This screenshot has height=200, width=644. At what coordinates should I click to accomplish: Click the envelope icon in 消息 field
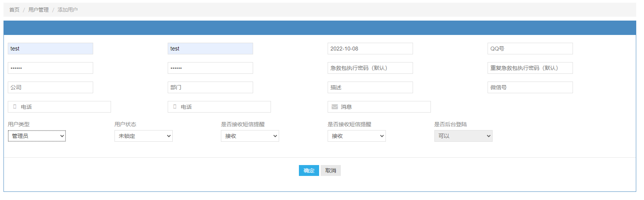click(334, 107)
